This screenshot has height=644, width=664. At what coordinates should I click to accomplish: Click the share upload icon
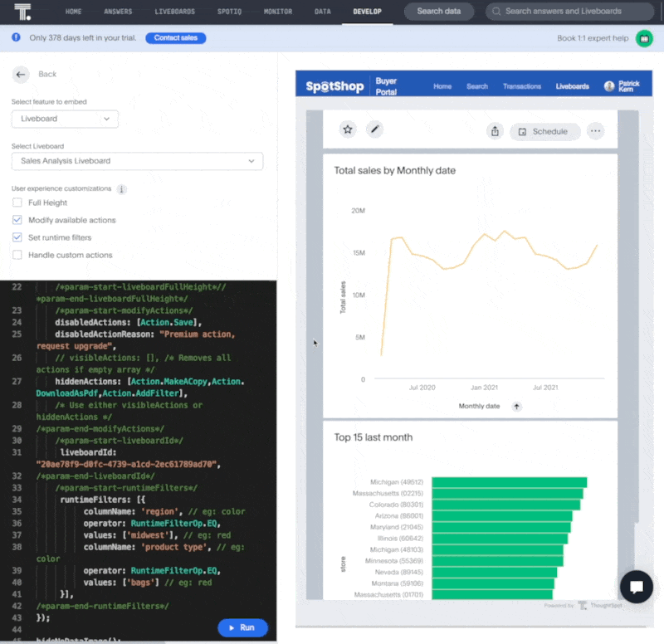coord(495,132)
